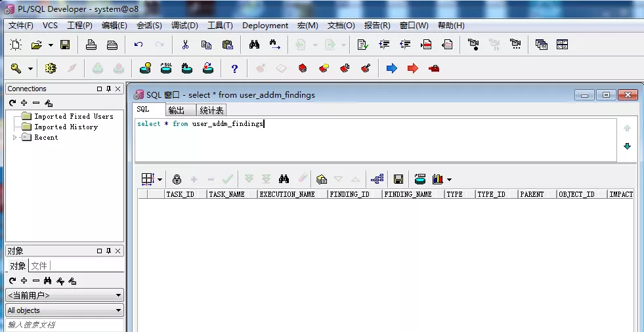This screenshot has width=644, height=332.
Task: Open the 帮助(H) menu
Action: click(x=451, y=26)
